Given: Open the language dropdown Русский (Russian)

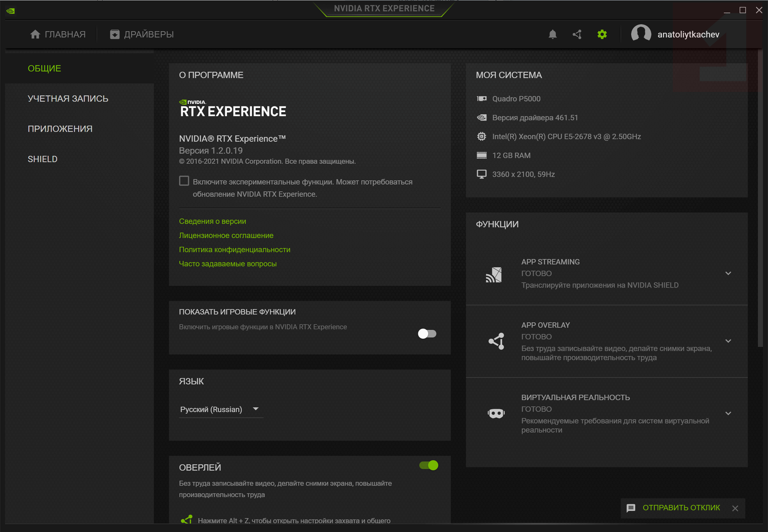Looking at the screenshot, I should tap(221, 409).
